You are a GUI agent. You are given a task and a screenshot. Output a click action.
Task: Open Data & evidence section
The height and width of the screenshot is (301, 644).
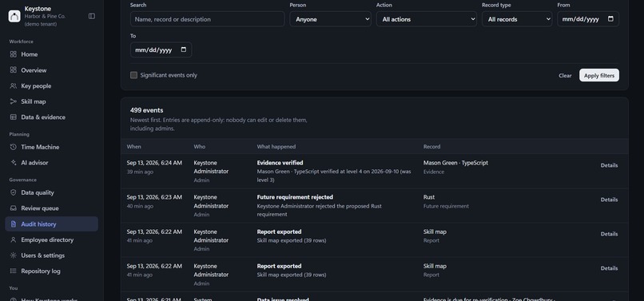point(51,117)
